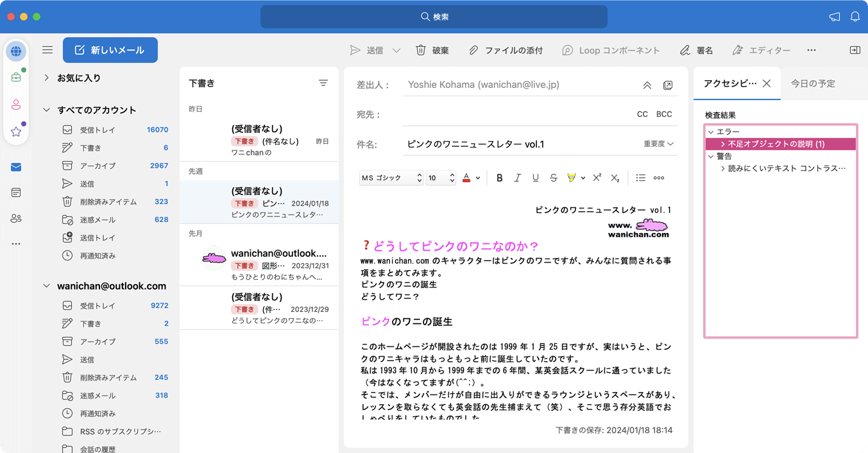The image size is (868, 453).
Task: Open the MS ゴシック font dropdown
Action: 391,178
